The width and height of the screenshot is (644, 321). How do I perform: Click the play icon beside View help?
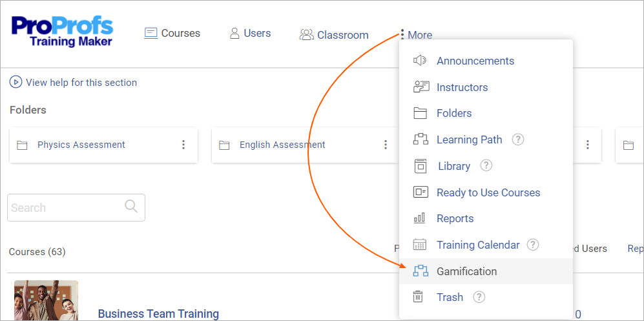click(x=16, y=83)
